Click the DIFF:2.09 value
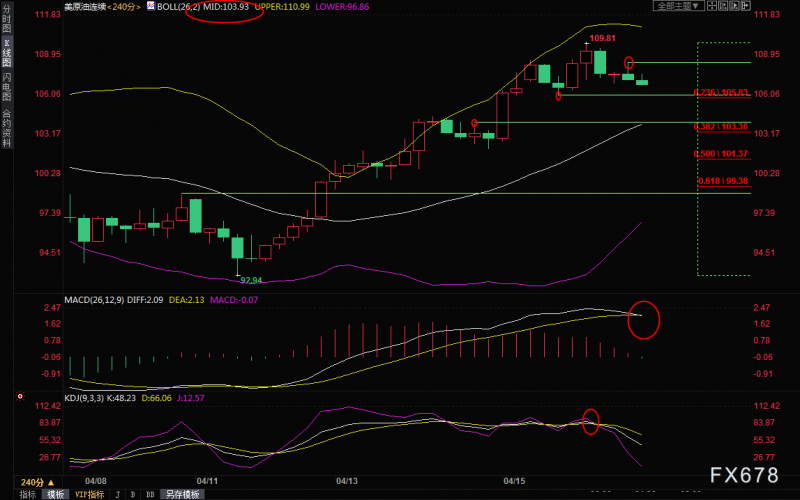This screenshot has height=500, width=800. [x=145, y=299]
